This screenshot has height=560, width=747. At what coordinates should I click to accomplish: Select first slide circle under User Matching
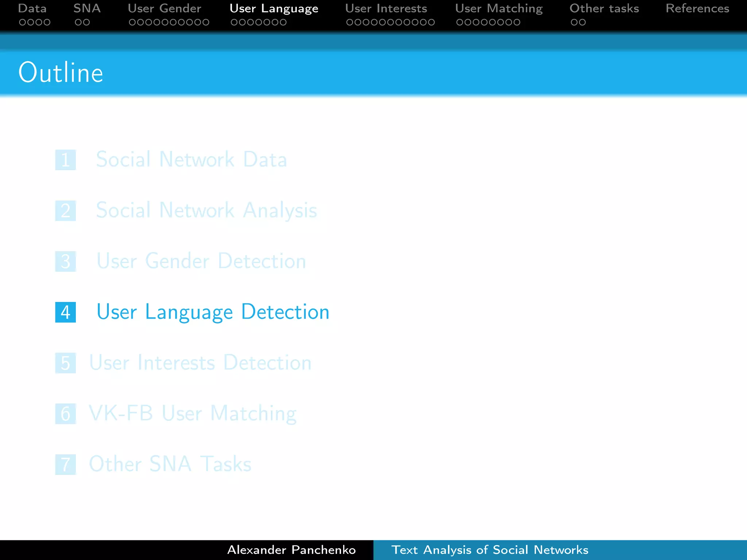coord(460,22)
